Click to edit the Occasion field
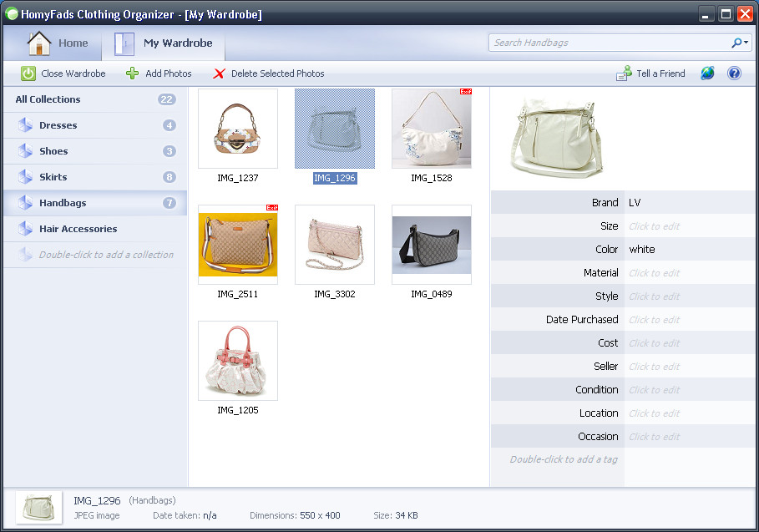 (690, 437)
